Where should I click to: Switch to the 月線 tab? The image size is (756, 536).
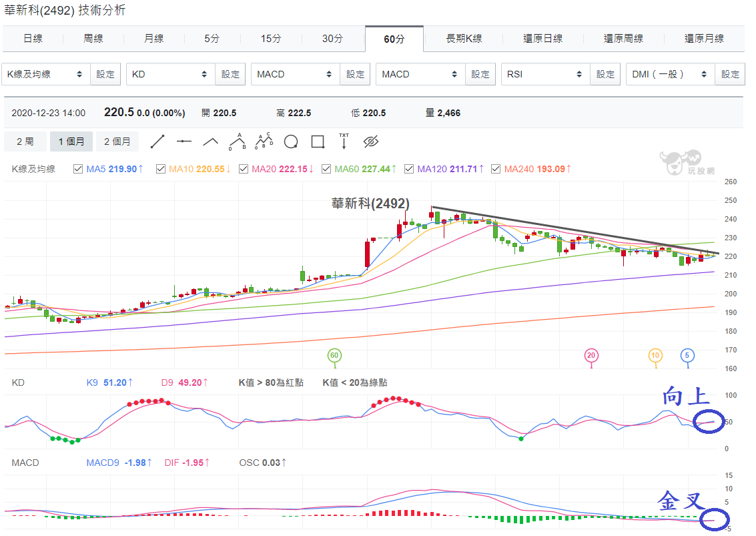pyautogui.click(x=154, y=39)
